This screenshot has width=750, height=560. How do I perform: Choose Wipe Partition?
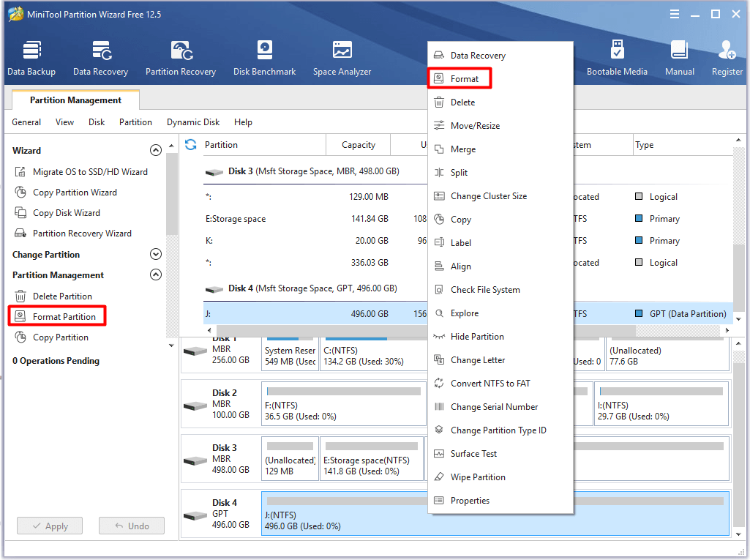pos(500,478)
